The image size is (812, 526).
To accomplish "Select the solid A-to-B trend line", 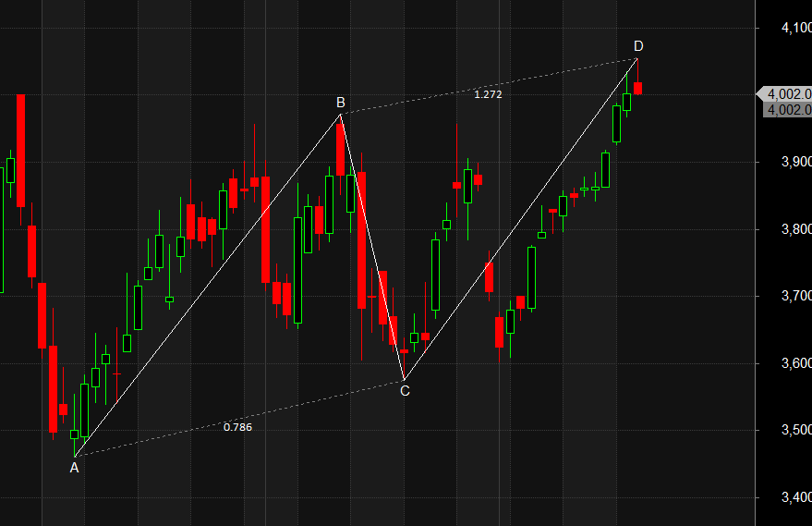I will point(208,285).
